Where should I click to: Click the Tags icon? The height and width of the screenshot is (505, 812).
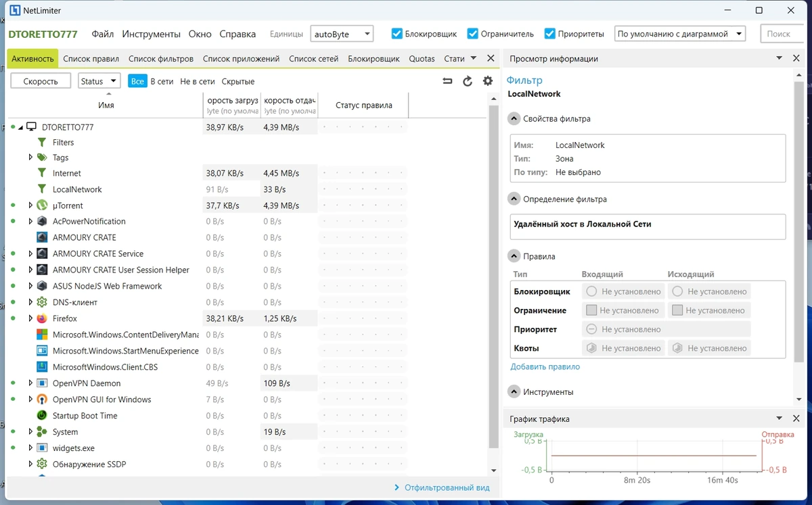tap(42, 158)
